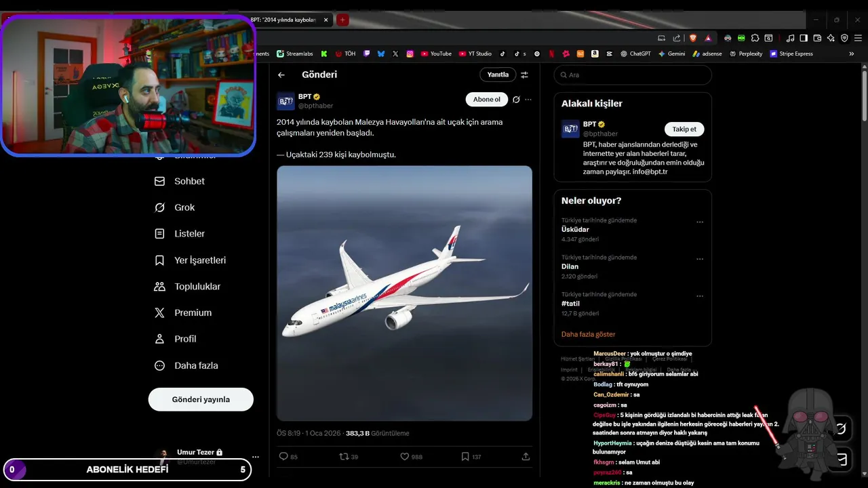Open the Dilan trending topic
Image resolution: width=868 pixels, height=488 pixels.
pyautogui.click(x=570, y=266)
